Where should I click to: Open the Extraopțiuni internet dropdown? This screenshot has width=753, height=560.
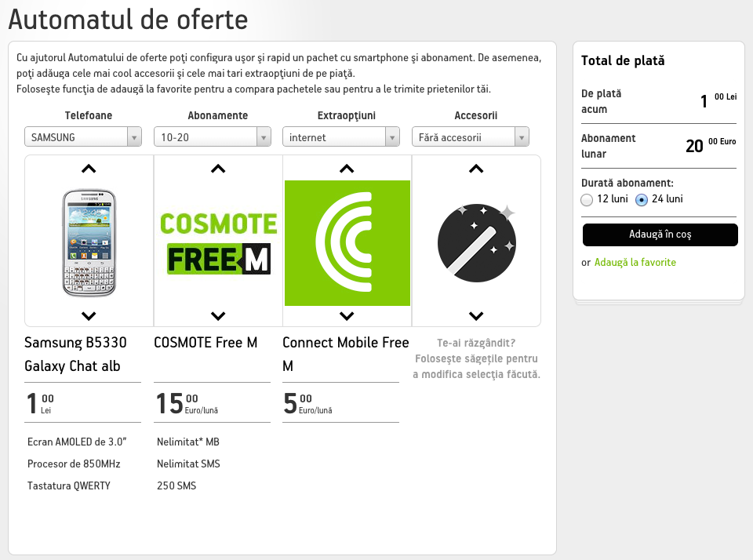click(341, 137)
